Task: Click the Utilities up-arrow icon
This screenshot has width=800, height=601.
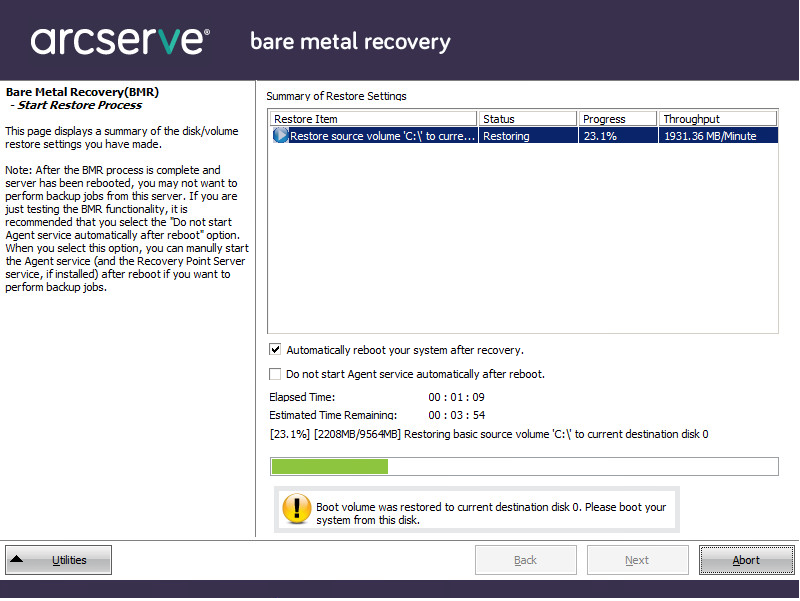Action: (17, 559)
